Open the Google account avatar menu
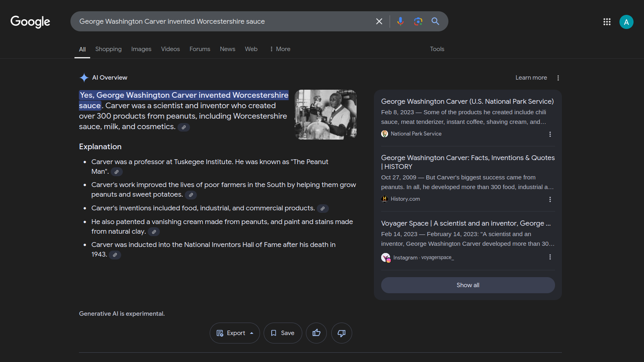This screenshot has height=362, width=644. pos(626,22)
